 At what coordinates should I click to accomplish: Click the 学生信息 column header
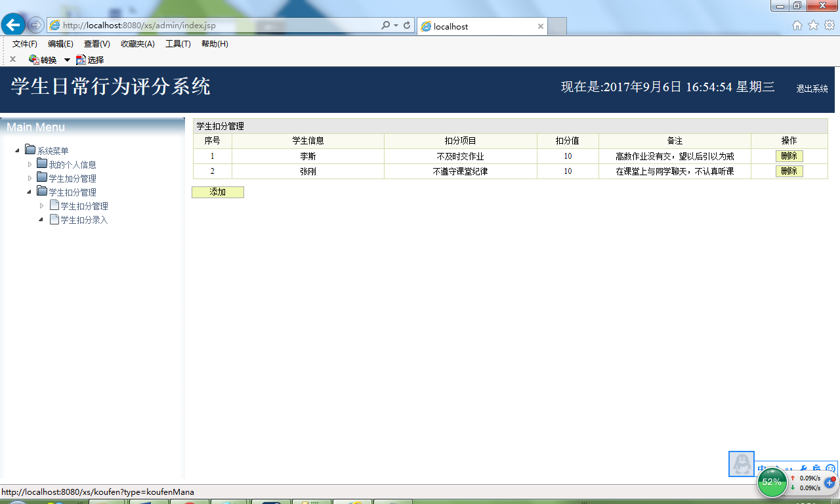(308, 141)
